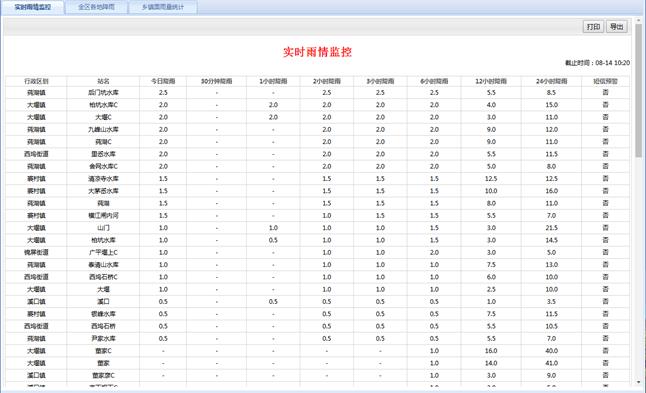
Task: Select station name 里岙水库
Action: [x=103, y=154]
